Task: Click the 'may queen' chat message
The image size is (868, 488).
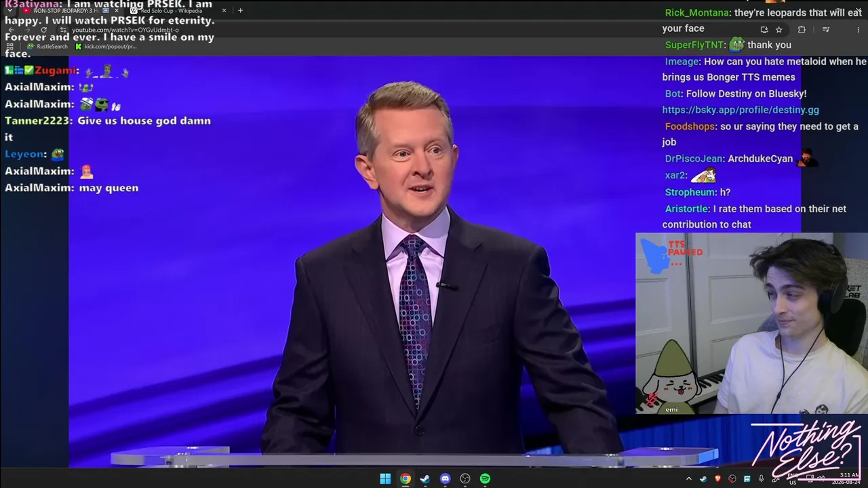Action: (x=108, y=188)
